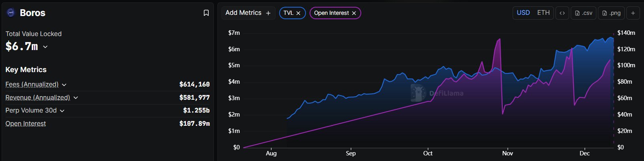Click the Open Interest metric label
This screenshot has height=161, width=644.
point(26,124)
